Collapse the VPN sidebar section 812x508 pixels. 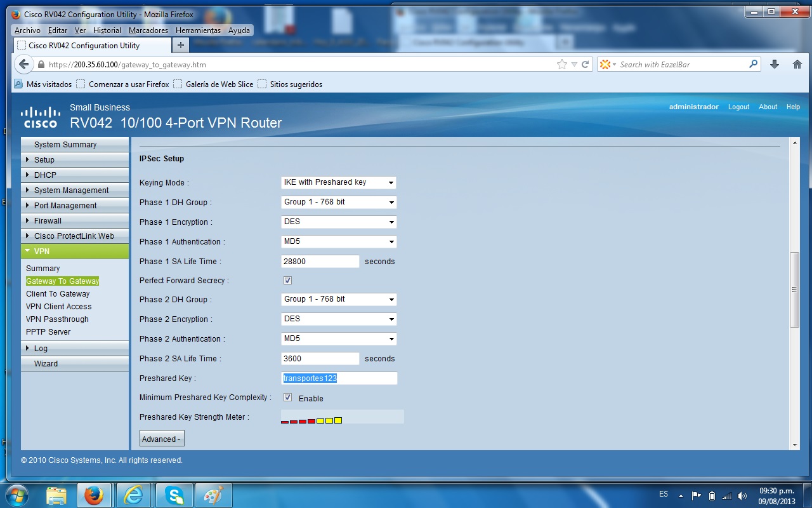[x=75, y=251]
